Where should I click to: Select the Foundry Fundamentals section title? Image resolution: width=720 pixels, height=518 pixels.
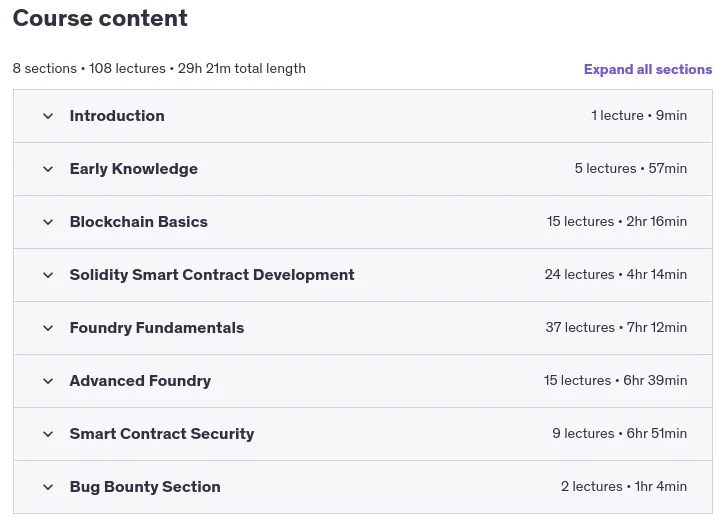click(157, 328)
